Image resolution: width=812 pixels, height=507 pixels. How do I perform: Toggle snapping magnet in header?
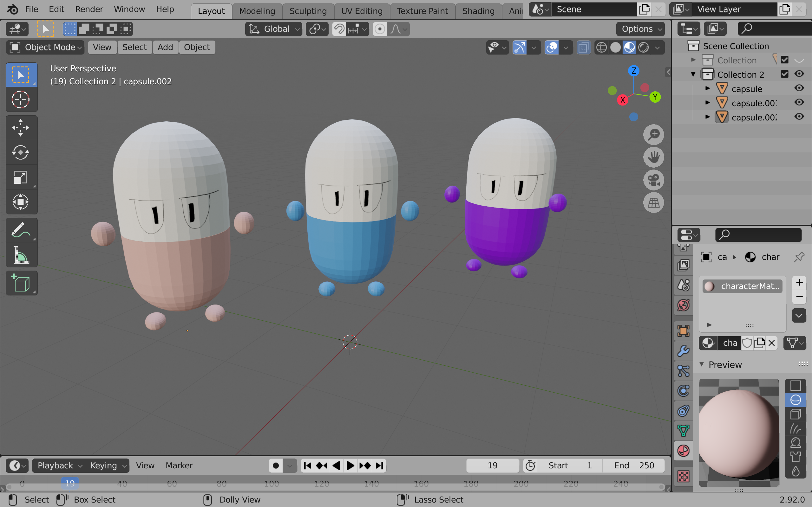click(339, 29)
